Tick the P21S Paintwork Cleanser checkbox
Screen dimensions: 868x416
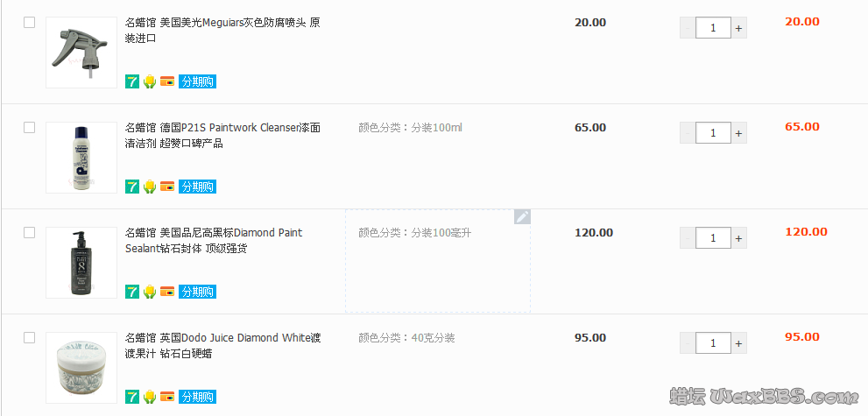coord(29,128)
